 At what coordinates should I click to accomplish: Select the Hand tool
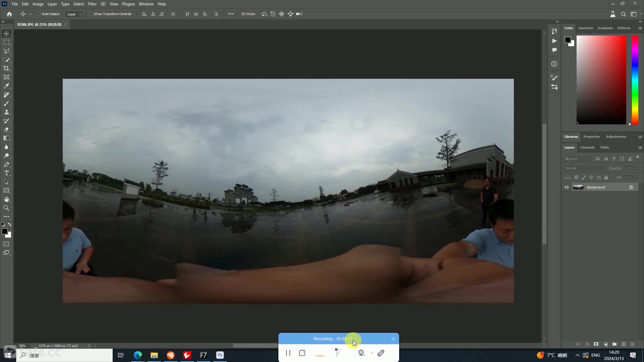click(x=6, y=199)
